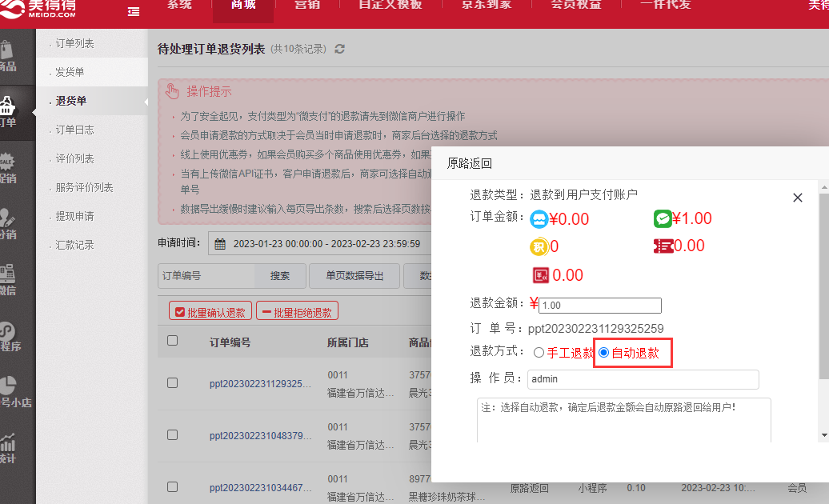Click the dialog's vertical scrollbar down arrow
The width and height of the screenshot is (829, 504).
click(x=823, y=435)
